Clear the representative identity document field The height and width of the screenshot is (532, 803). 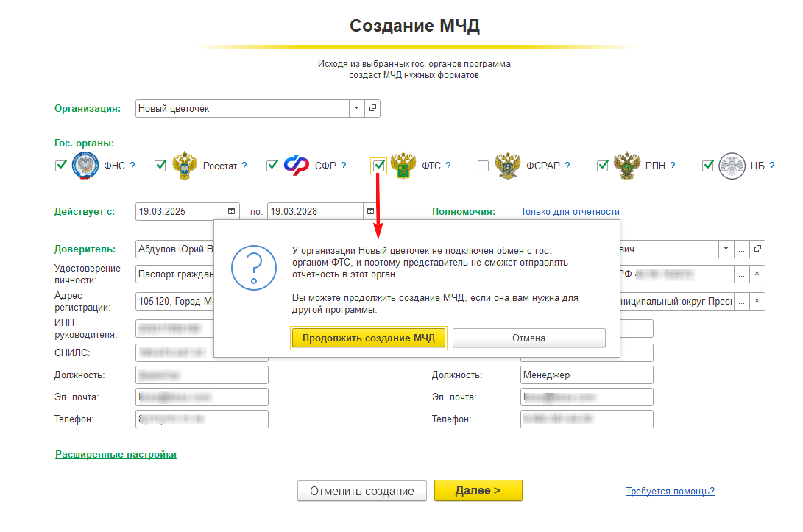[757, 274]
